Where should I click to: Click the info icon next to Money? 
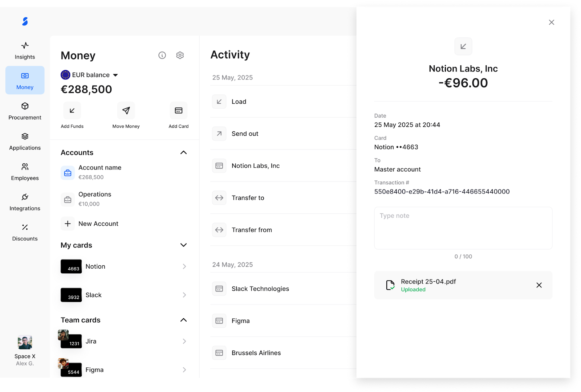162,55
